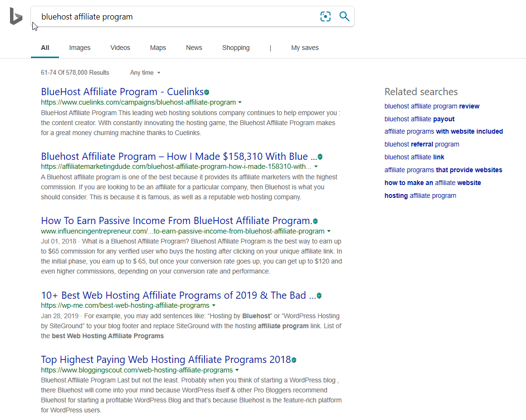Open the Maps tab

click(x=158, y=48)
